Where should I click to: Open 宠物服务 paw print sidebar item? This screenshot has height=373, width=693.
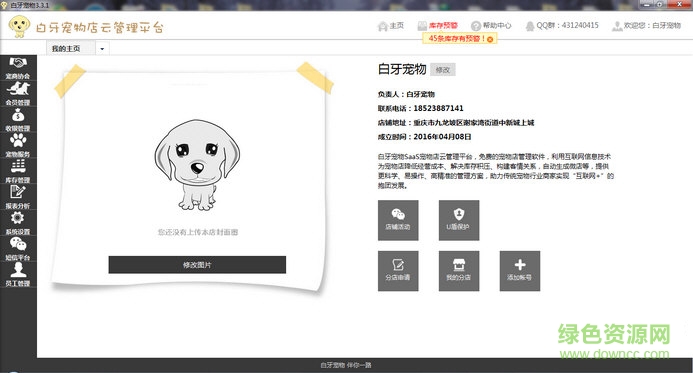pos(18,146)
